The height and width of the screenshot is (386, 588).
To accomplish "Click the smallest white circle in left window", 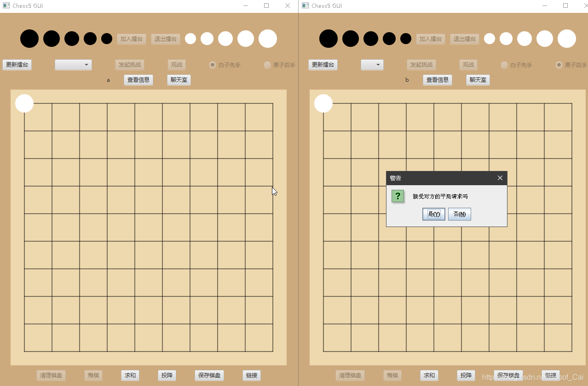I will pyautogui.click(x=190, y=39).
